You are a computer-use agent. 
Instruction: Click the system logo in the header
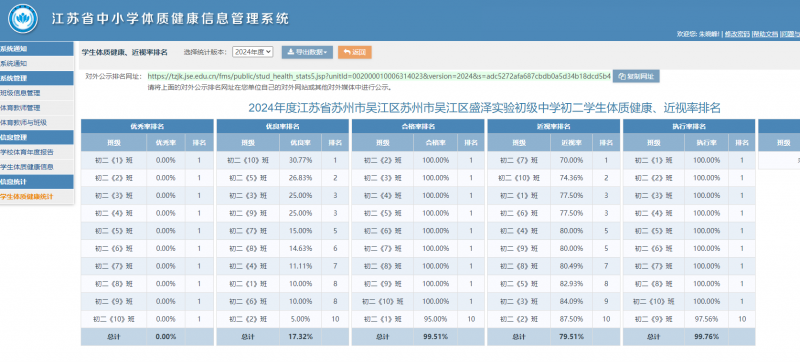tap(23, 19)
